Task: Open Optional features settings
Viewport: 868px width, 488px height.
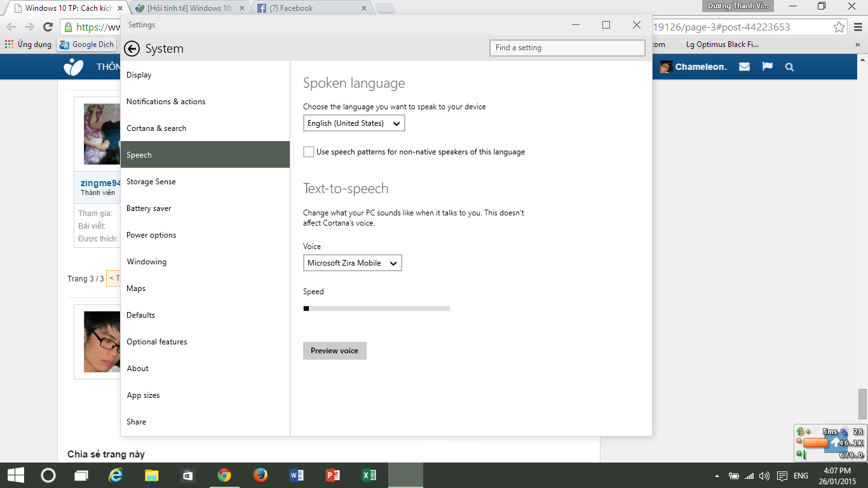Action: click(205, 342)
